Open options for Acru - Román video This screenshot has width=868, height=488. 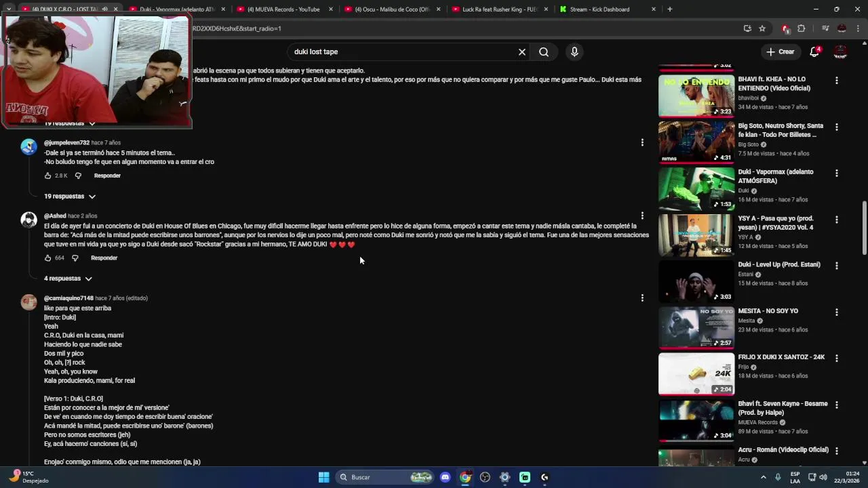point(836,451)
